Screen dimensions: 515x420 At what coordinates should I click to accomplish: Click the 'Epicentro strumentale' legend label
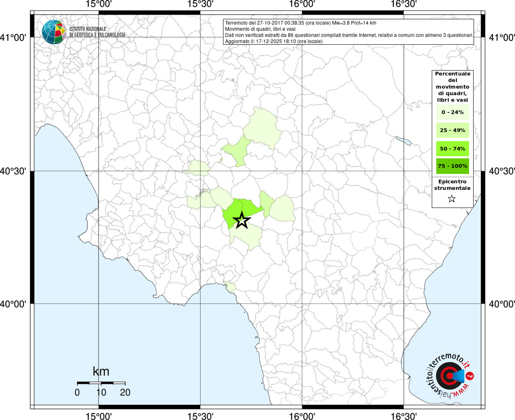click(x=452, y=185)
